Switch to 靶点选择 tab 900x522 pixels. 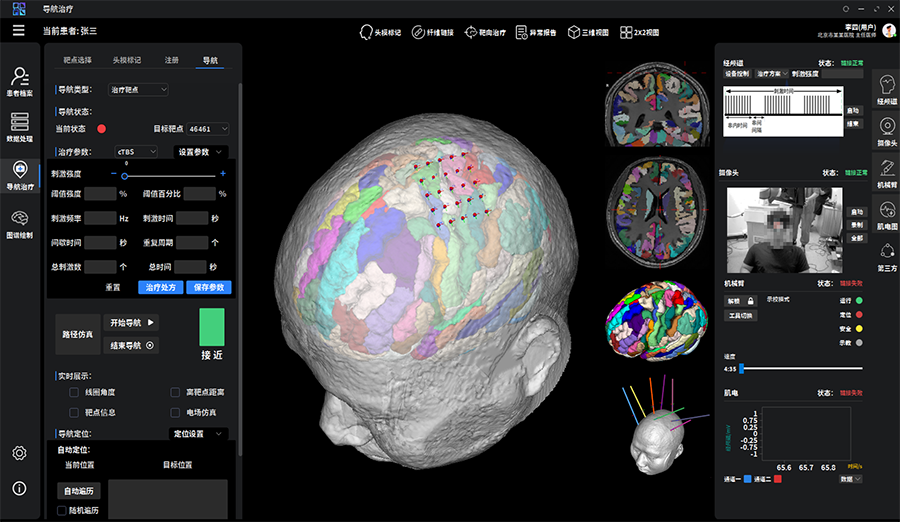[x=77, y=60]
